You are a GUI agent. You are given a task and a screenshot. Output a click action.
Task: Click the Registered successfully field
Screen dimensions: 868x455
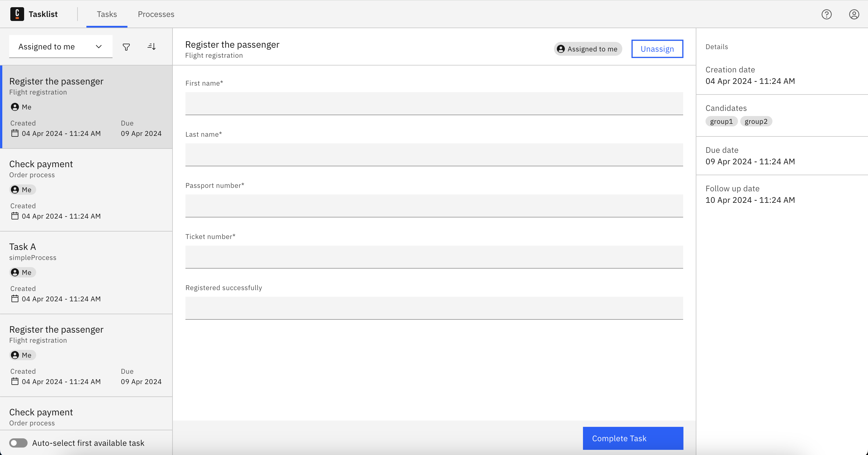pos(434,308)
